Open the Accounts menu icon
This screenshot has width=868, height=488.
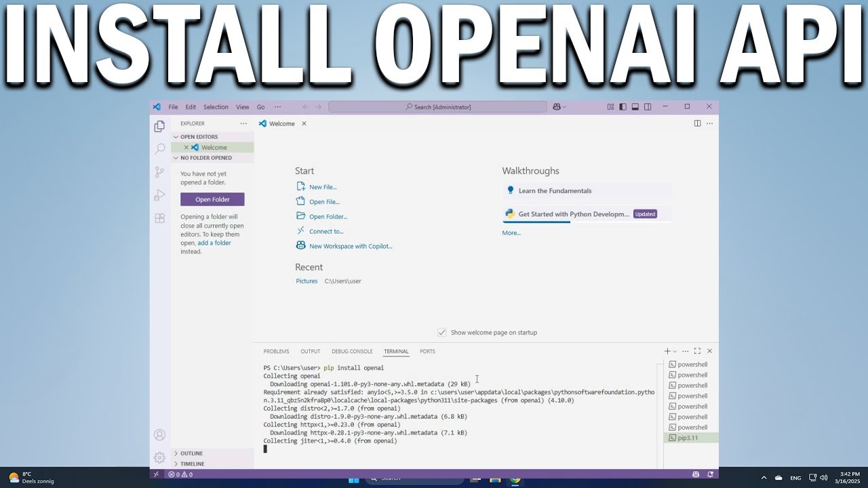[159, 435]
